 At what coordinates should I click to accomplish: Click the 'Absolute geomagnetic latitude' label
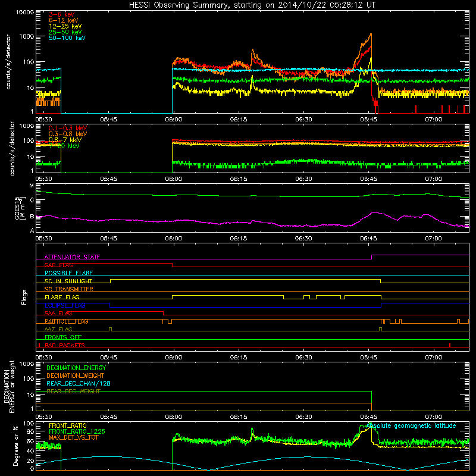point(411,425)
